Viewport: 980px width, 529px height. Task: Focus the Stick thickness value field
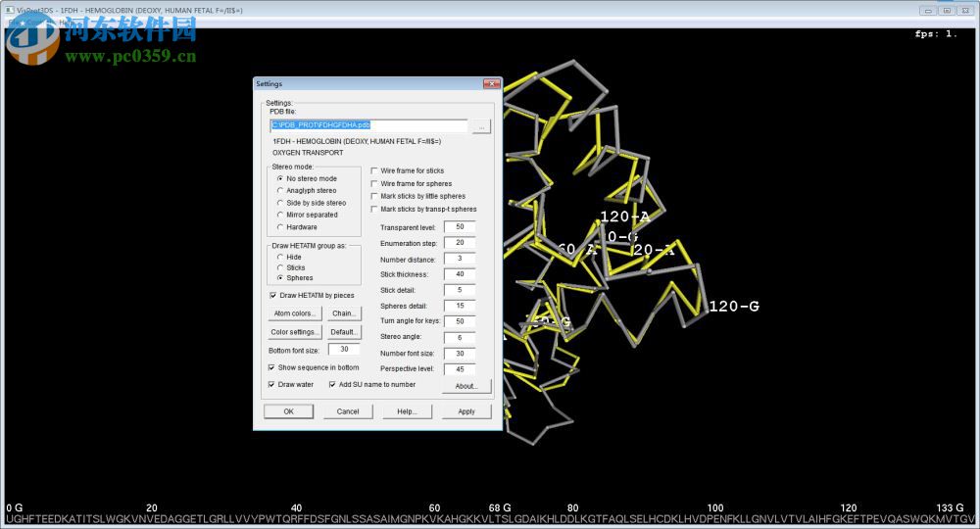tap(459, 274)
